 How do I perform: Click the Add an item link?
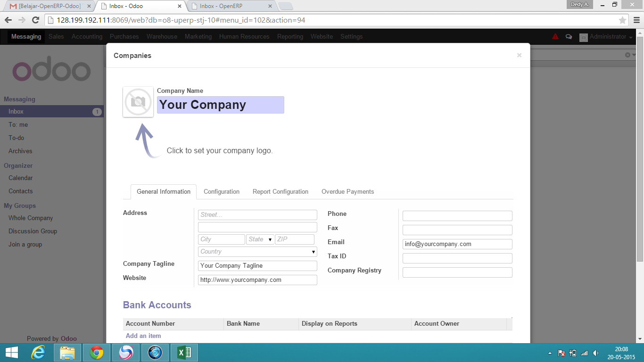pos(143,335)
